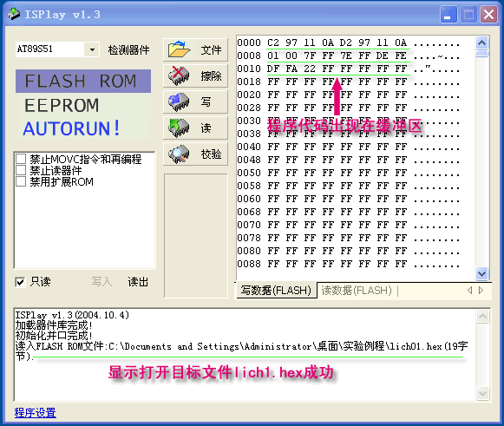Toggle the 禁用扩展ROM checkbox

(21, 181)
